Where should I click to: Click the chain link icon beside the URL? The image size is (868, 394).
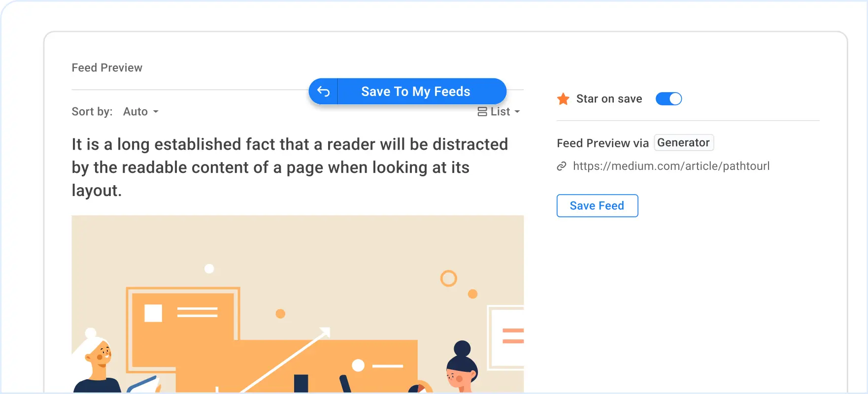coord(562,166)
